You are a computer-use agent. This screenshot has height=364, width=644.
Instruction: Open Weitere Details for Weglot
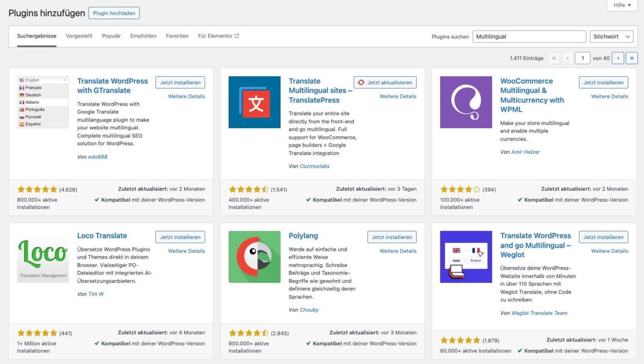coord(609,251)
